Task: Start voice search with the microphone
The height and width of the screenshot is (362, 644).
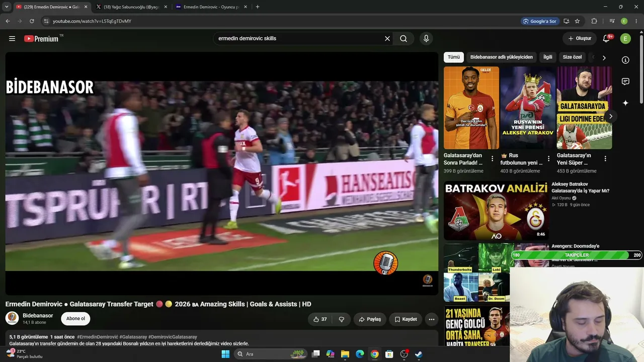Action: pos(426,39)
